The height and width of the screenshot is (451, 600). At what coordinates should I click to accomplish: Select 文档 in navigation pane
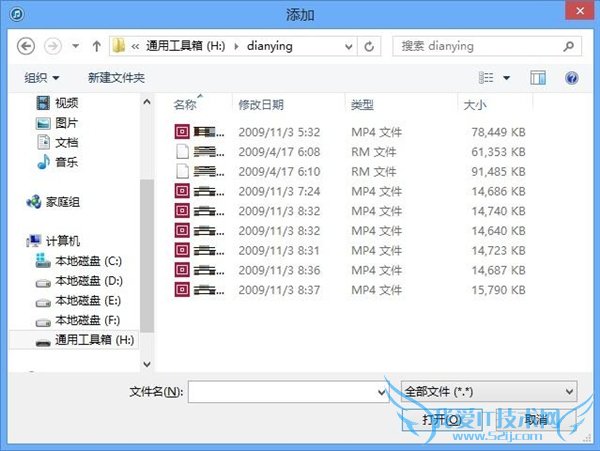(57, 142)
